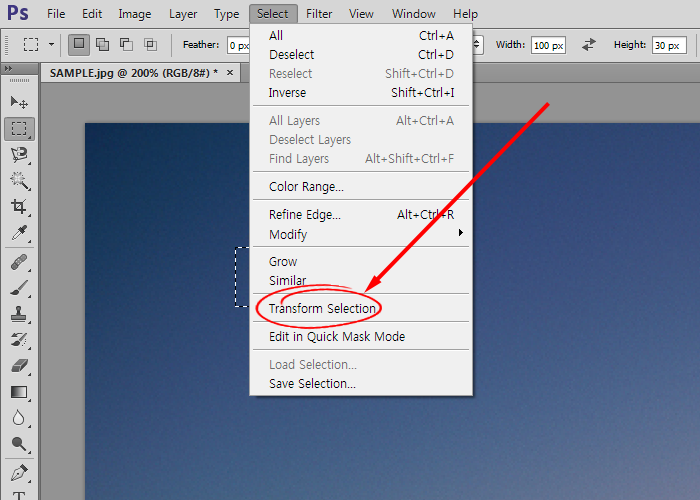Choose Inverse from the menu
700x500 pixels.
point(361,92)
